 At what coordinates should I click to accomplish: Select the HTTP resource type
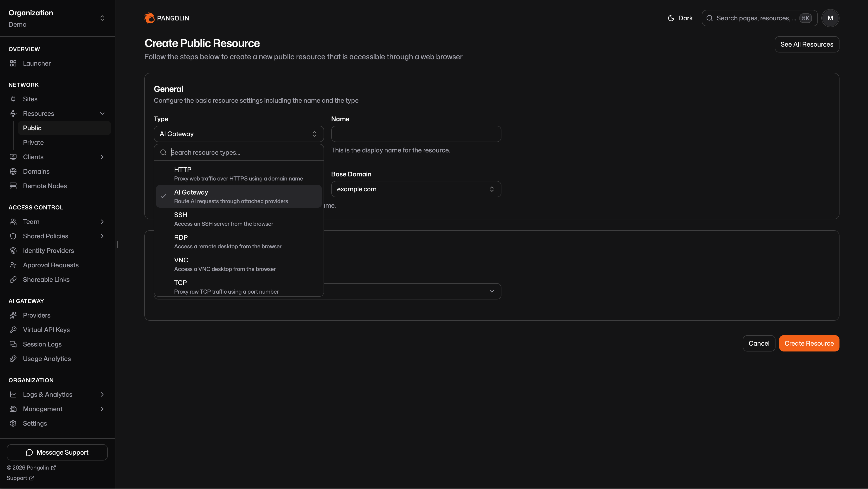(238, 174)
